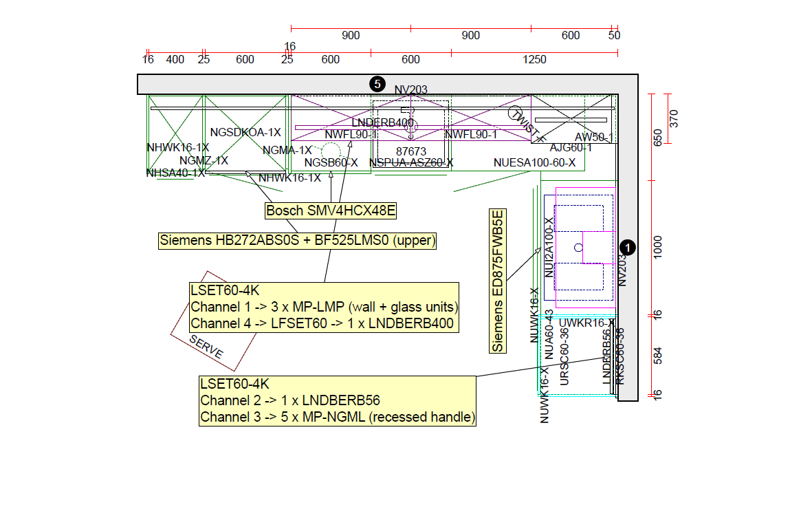Click the 370 vertical dimension value
The image size is (812, 518).
coord(674,118)
